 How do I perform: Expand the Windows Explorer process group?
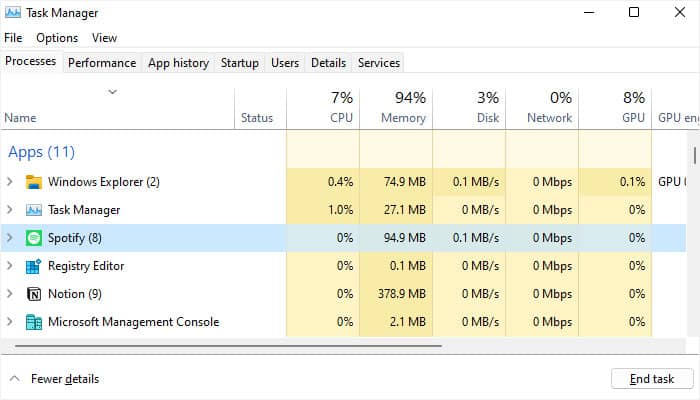point(10,182)
